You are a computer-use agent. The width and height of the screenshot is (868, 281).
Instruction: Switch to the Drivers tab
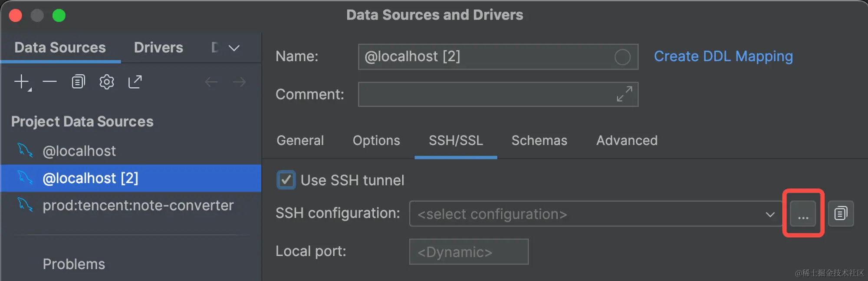(x=158, y=47)
